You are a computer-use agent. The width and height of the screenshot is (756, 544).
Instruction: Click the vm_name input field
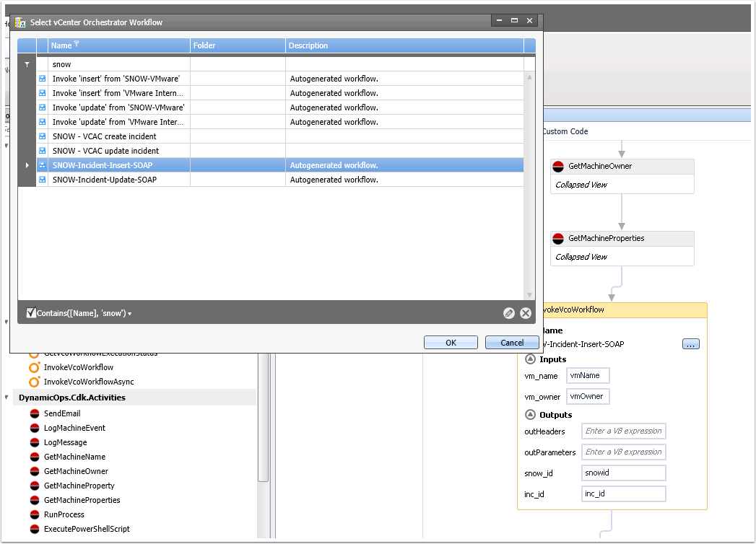588,375
